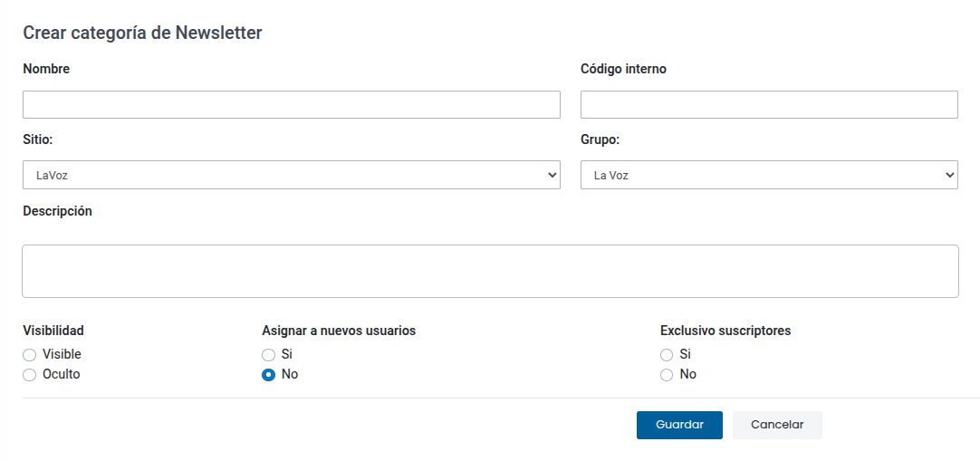The width and height of the screenshot is (980, 461).
Task: Click the Crear categoría de Newsletter heading
Action: pos(142,33)
